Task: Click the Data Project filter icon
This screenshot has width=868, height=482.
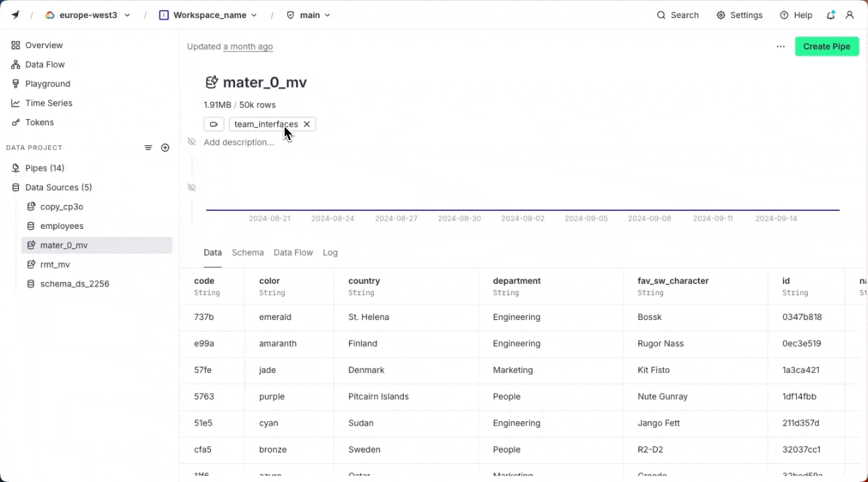Action: (x=149, y=148)
